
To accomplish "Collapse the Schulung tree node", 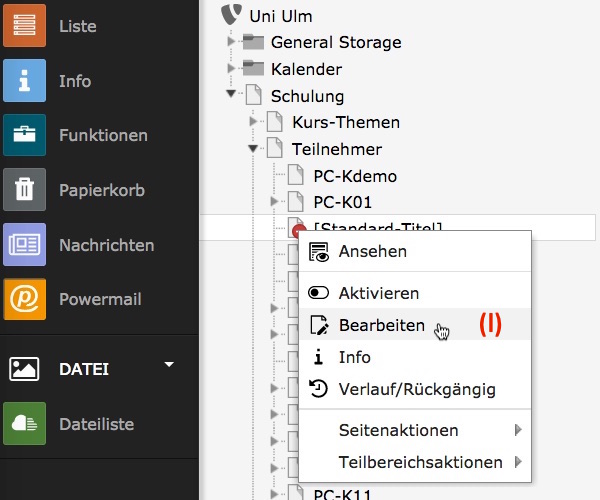I will pyautogui.click(x=231, y=96).
